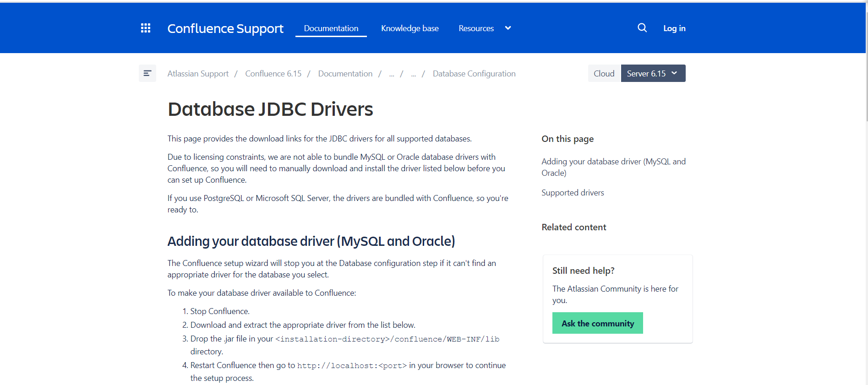Jump to Adding your database driver section
The image size is (868, 385).
point(613,167)
